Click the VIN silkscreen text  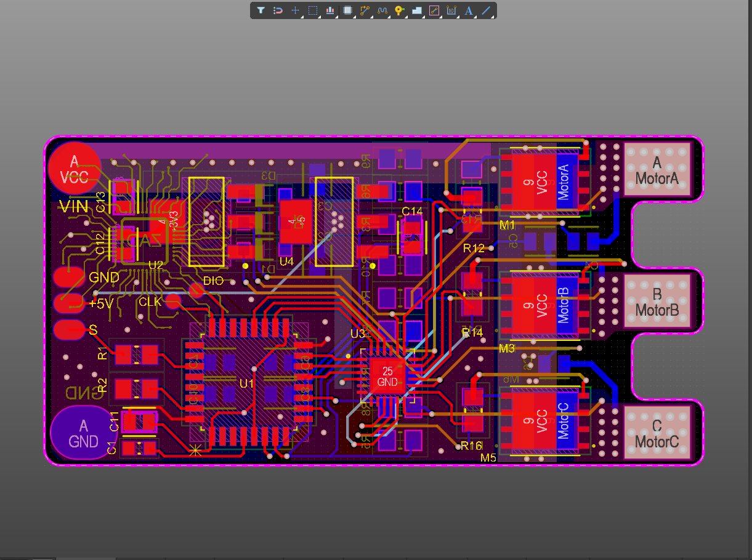(x=73, y=207)
